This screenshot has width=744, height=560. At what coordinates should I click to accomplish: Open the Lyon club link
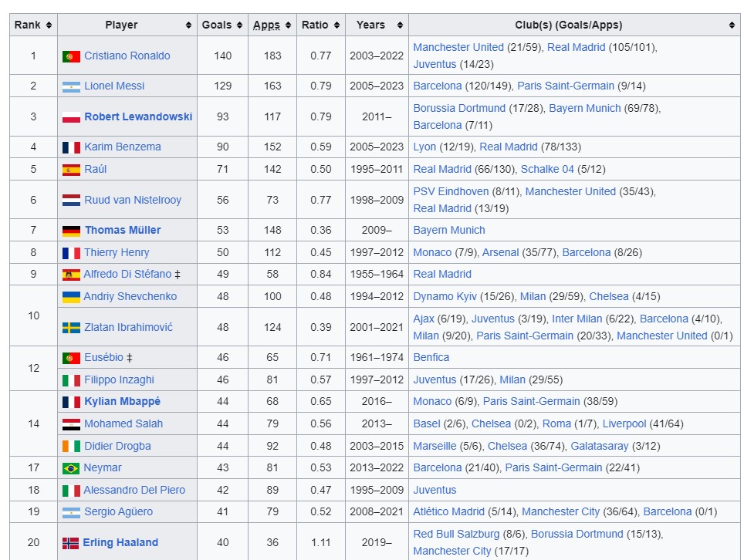coord(424,147)
